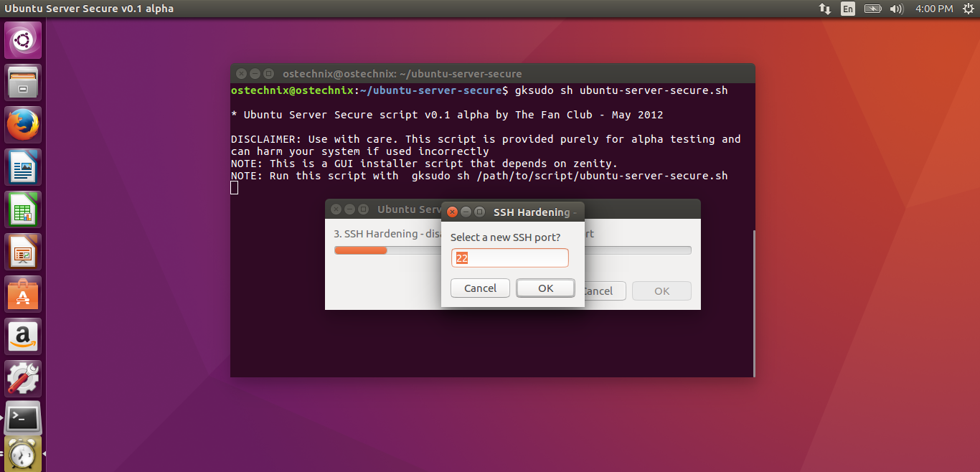
Task: Open the network connections indicator menu
Action: pos(825,9)
